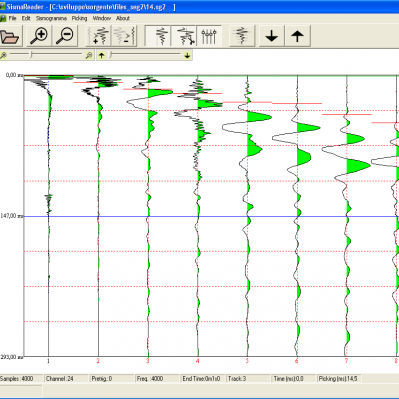Click small zoom-out magnifier beside horizontal slider
Viewport: 399px width, 399px height.
click(4, 55)
